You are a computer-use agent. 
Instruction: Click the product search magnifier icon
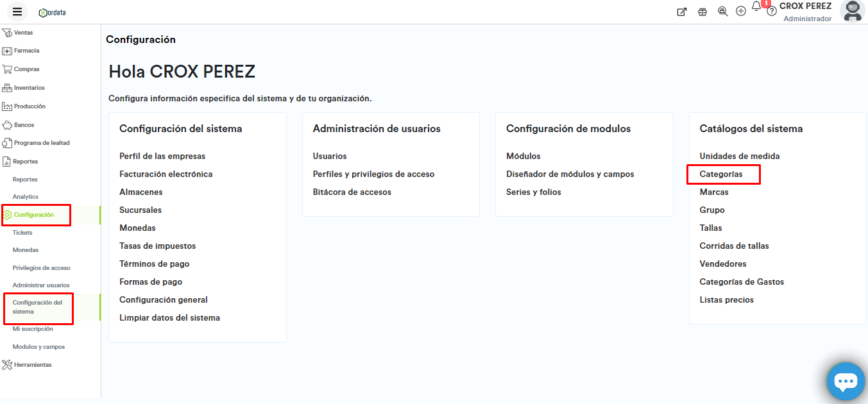(722, 12)
